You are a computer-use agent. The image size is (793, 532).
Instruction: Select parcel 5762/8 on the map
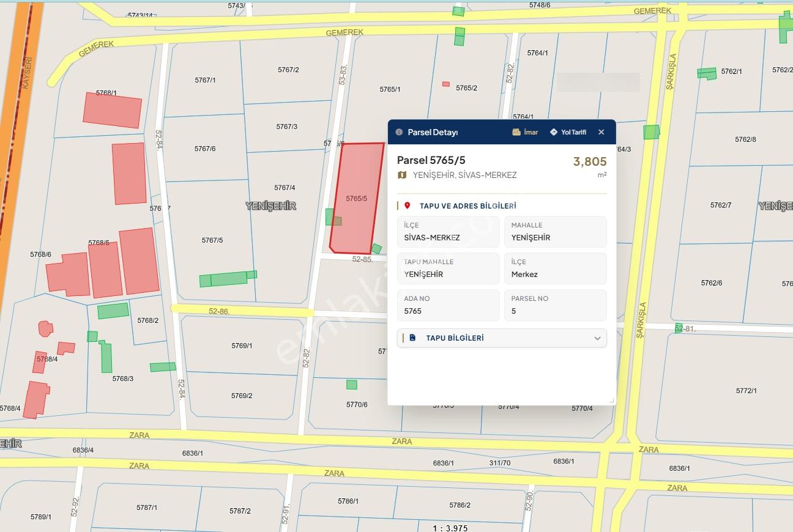click(x=745, y=139)
